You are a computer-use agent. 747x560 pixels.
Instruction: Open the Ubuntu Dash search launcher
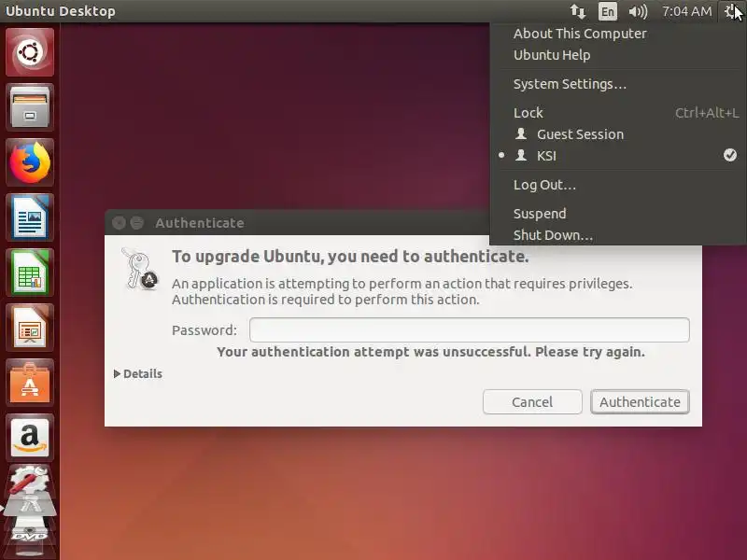tap(30, 52)
